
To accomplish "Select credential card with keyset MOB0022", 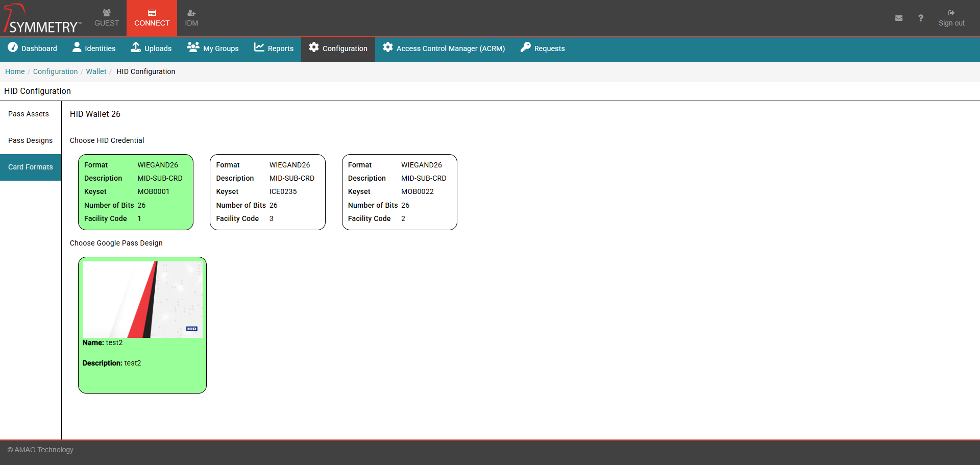I will pos(400,192).
